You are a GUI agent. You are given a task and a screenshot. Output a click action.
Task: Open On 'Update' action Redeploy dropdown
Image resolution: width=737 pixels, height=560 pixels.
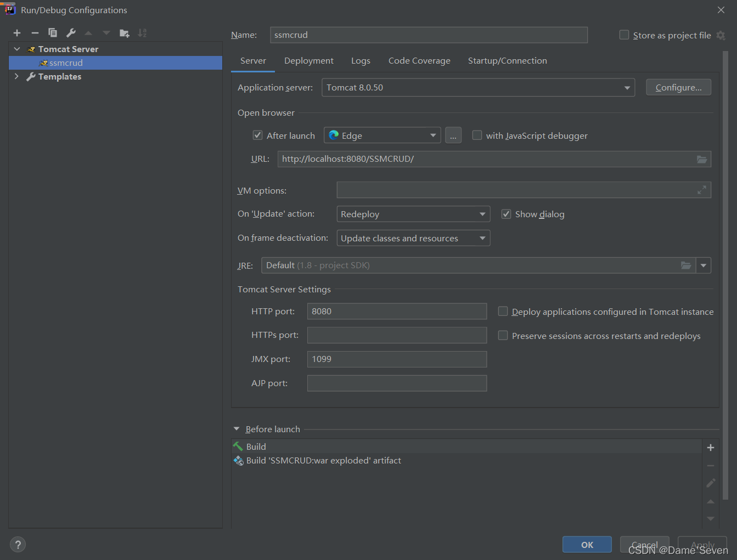[x=413, y=214]
